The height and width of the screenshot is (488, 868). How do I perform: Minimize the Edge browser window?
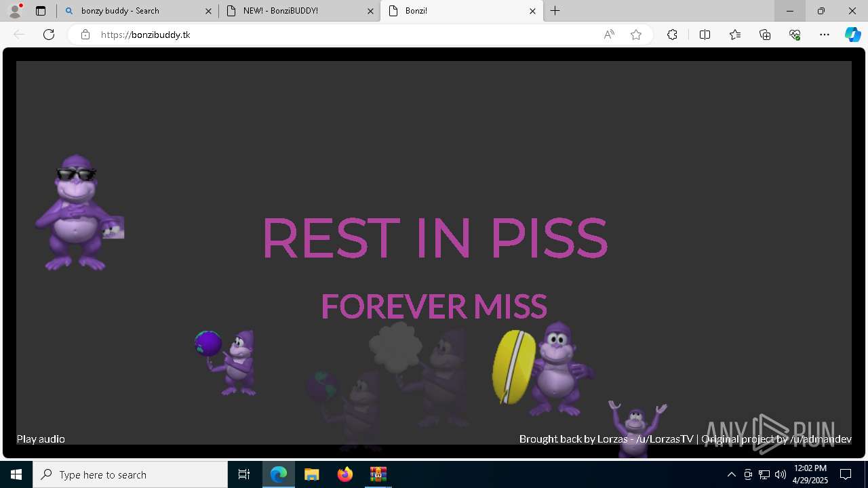(x=790, y=11)
